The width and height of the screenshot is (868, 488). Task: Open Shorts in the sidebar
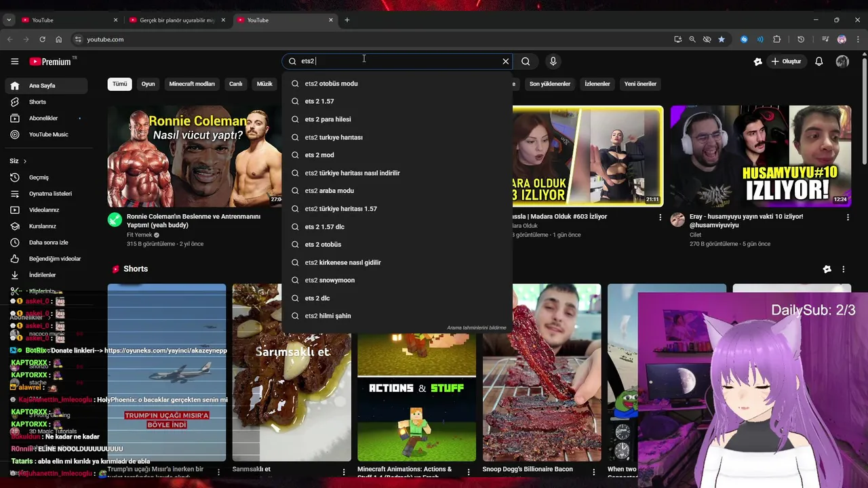[45, 102]
